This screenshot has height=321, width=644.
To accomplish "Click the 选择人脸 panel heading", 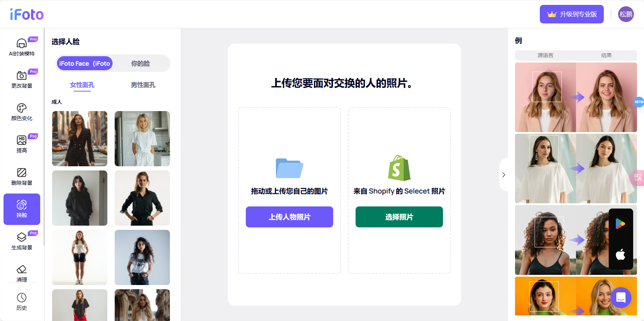I will [66, 42].
